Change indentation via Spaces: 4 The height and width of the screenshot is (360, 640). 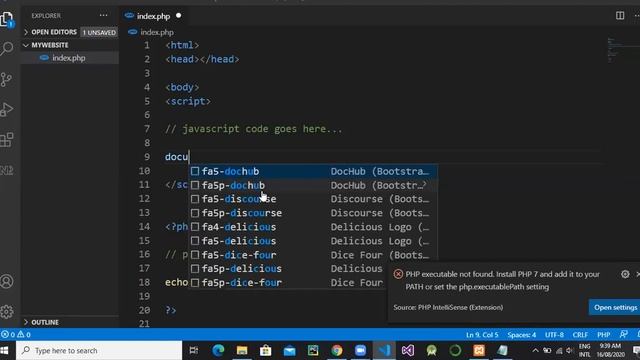(522, 335)
